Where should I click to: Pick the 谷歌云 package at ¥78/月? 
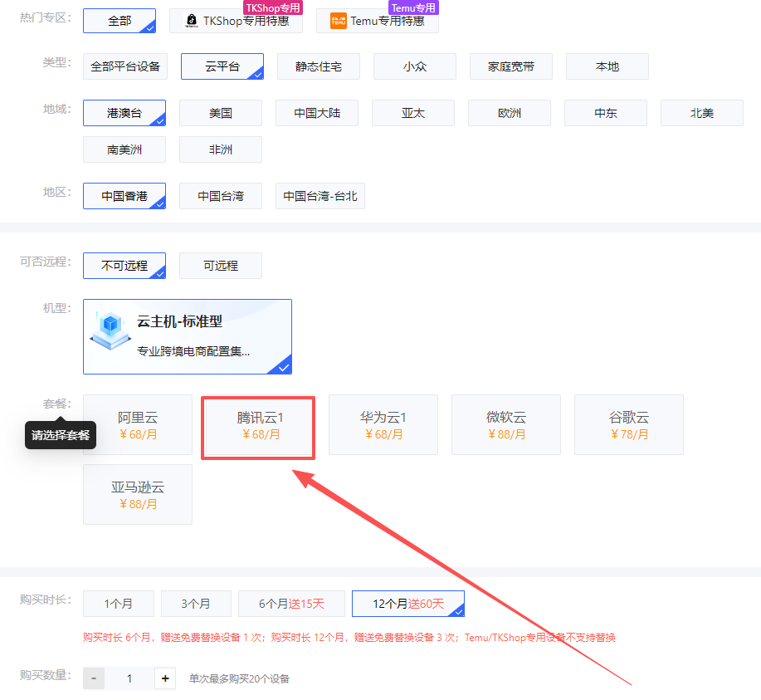[x=628, y=425]
